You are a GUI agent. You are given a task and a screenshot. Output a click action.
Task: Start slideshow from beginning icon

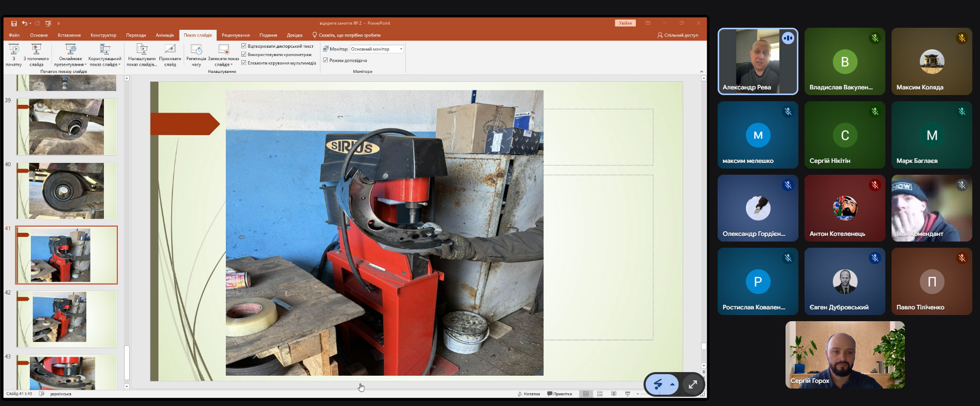(x=14, y=50)
